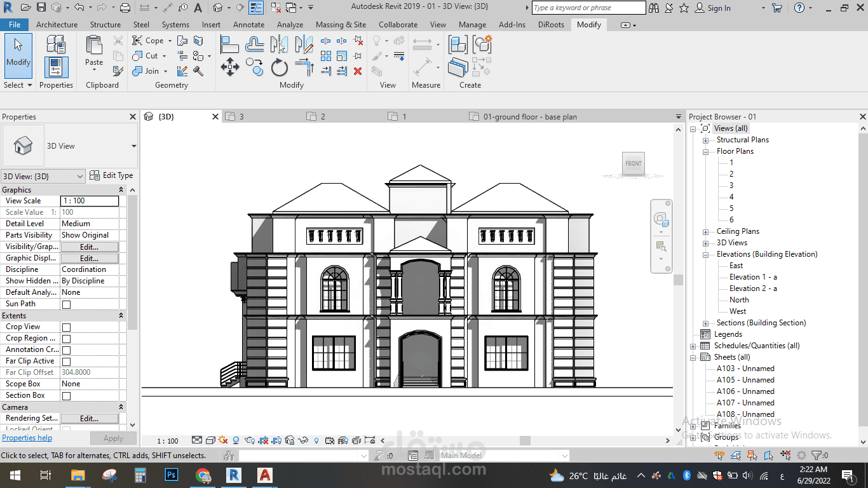This screenshot has height=488, width=868.
Task: Click the drawing area horizontal scrollbar thumb
Action: 525,440
